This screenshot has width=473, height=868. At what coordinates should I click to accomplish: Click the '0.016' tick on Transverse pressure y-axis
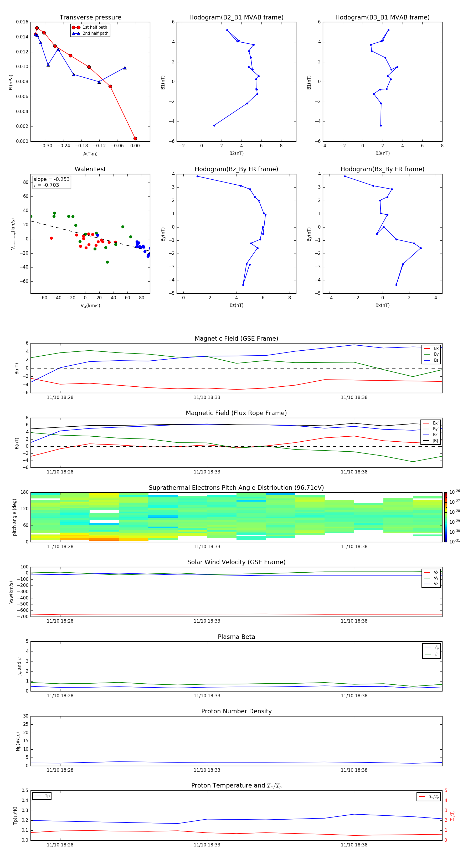(22, 22)
